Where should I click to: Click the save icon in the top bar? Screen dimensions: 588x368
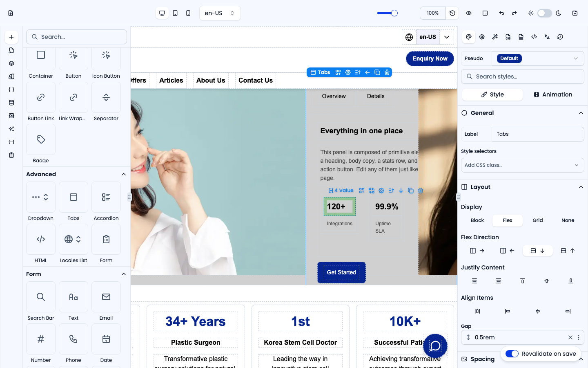pyautogui.click(x=575, y=13)
